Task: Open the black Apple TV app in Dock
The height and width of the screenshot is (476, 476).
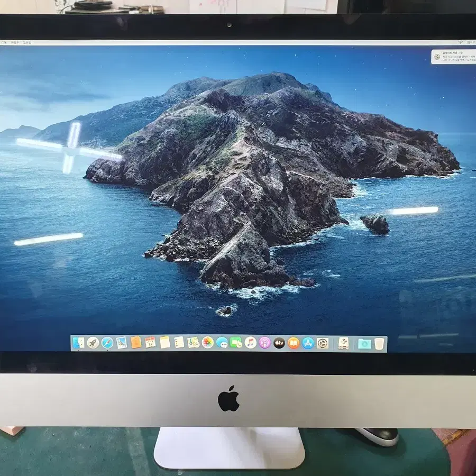Action: (x=279, y=343)
